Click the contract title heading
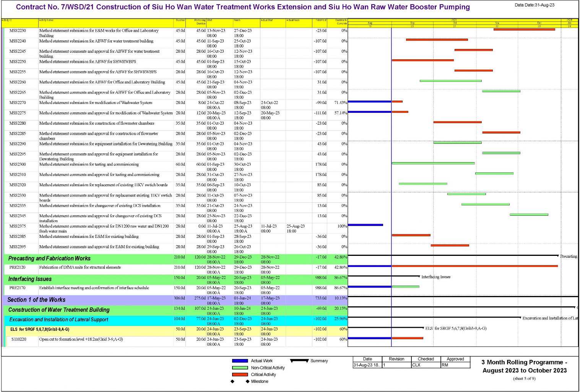Screen dimensions: 580x392 pyautogui.click(x=243, y=7)
